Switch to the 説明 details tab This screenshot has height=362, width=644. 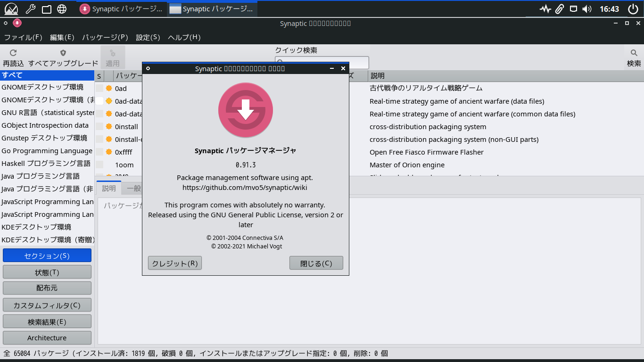(109, 188)
